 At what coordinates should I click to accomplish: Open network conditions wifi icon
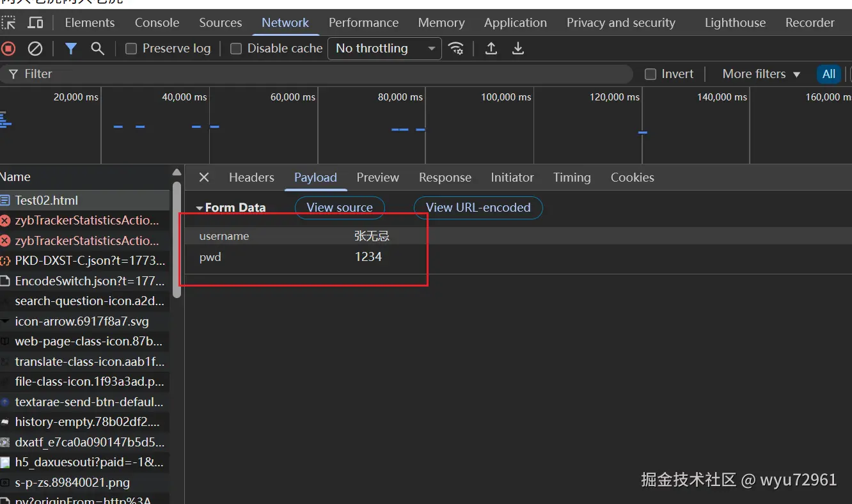tap(456, 49)
